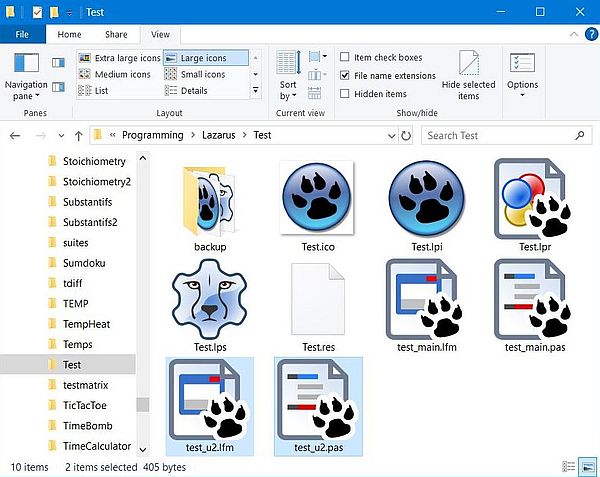Choose Large icons layout
600x477 pixels.
(x=206, y=58)
